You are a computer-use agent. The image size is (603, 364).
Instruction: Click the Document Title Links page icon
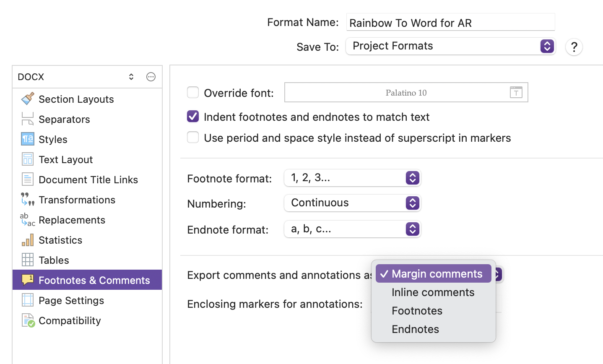tap(28, 179)
